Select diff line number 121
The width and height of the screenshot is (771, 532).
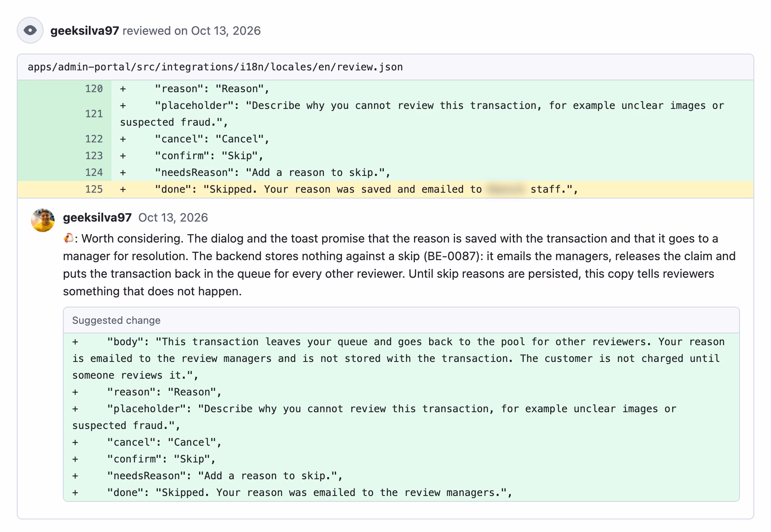pos(94,114)
